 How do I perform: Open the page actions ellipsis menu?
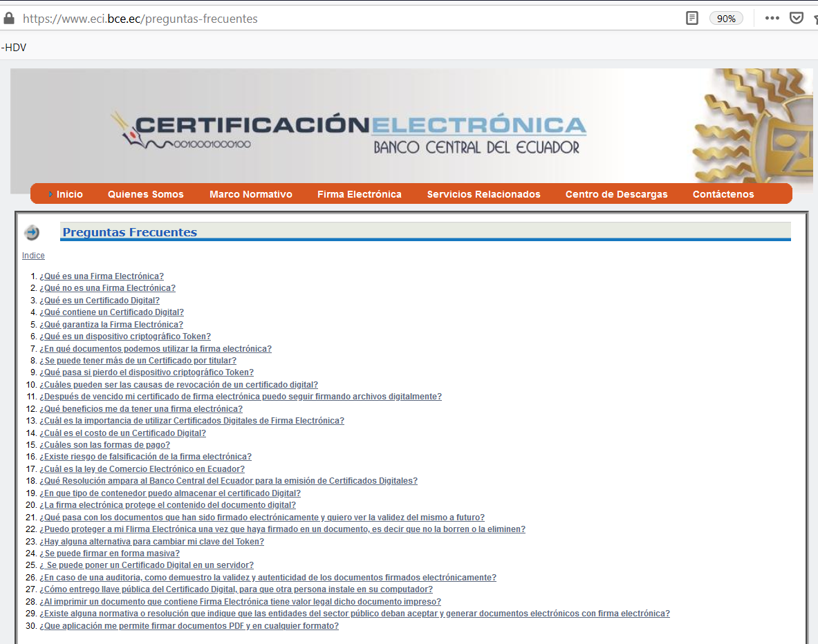click(x=772, y=17)
